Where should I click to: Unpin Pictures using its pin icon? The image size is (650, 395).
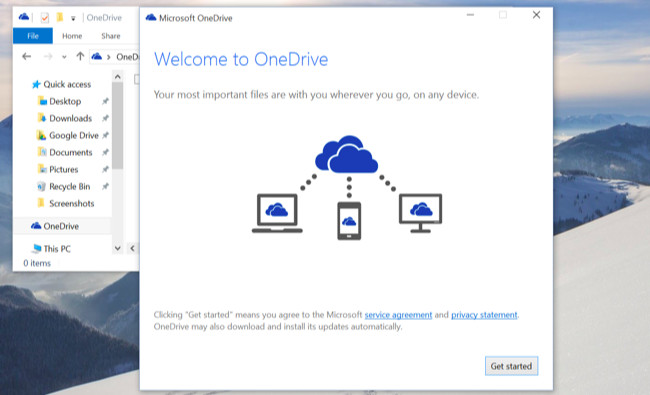[x=105, y=169]
